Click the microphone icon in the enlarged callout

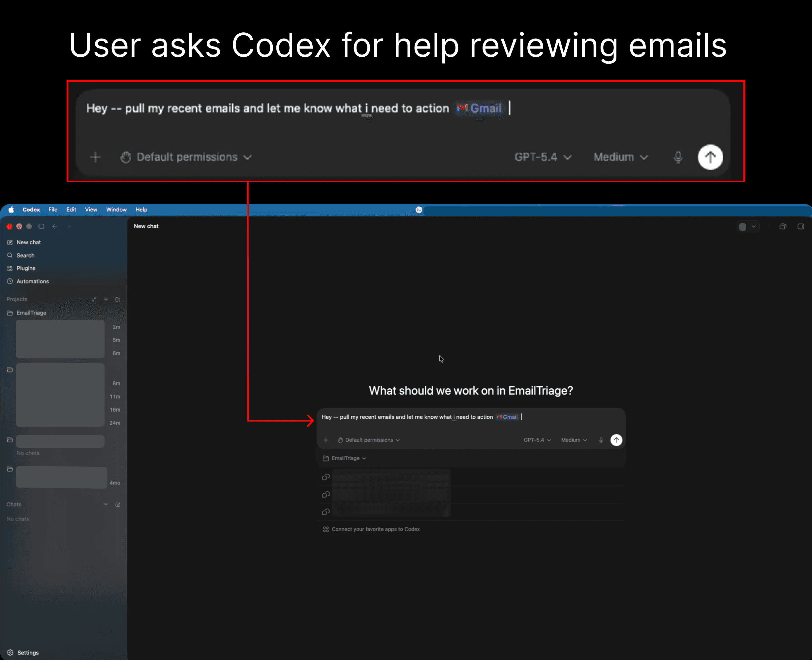click(x=678, y=157)
